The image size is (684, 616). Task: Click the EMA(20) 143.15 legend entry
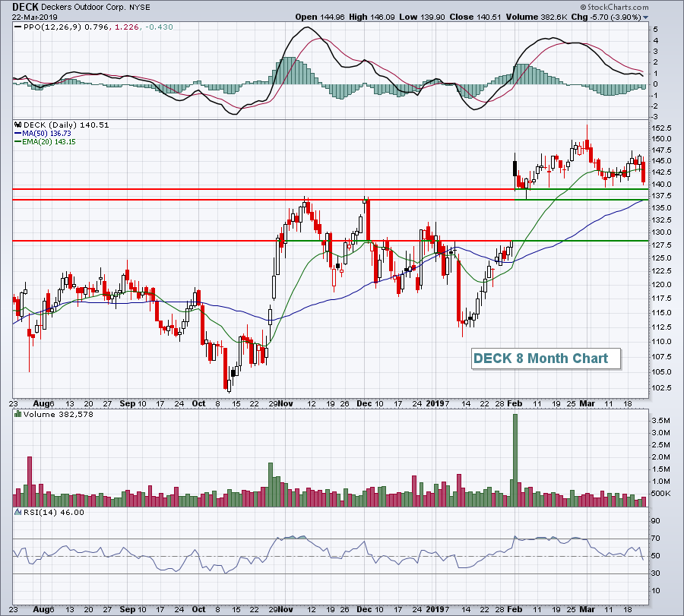click(x=49, y=142)
